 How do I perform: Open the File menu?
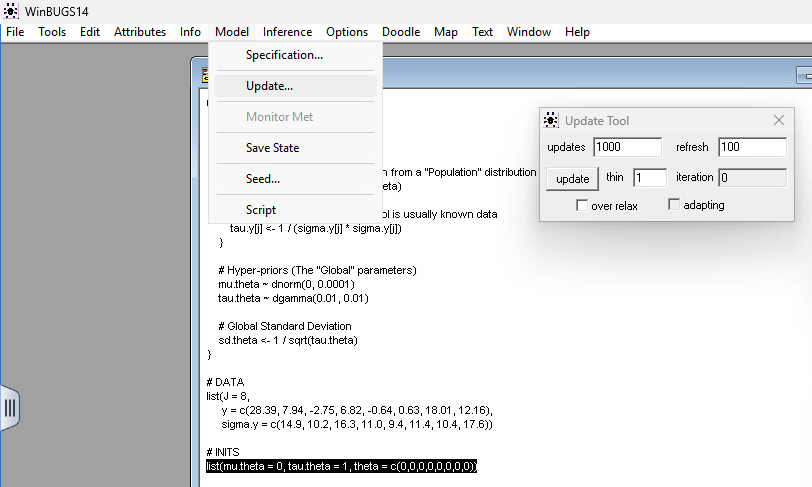pyautogui.click(x=15, y=32)
